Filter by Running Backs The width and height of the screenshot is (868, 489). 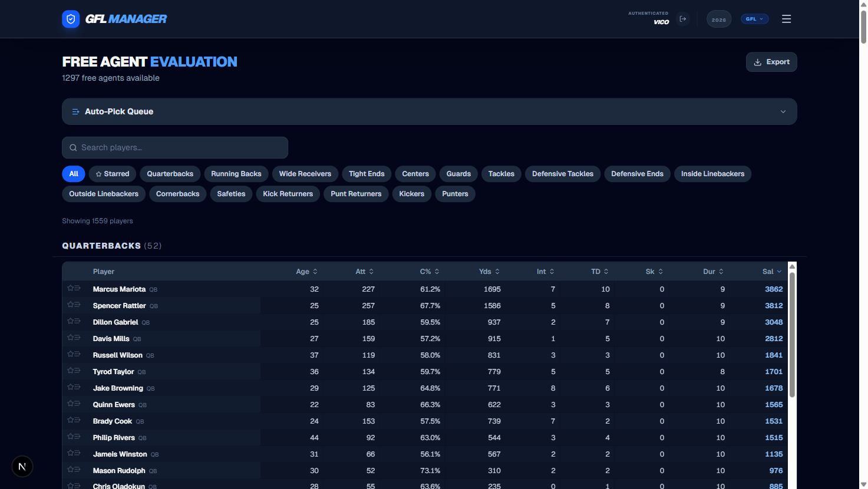(236, 174)
